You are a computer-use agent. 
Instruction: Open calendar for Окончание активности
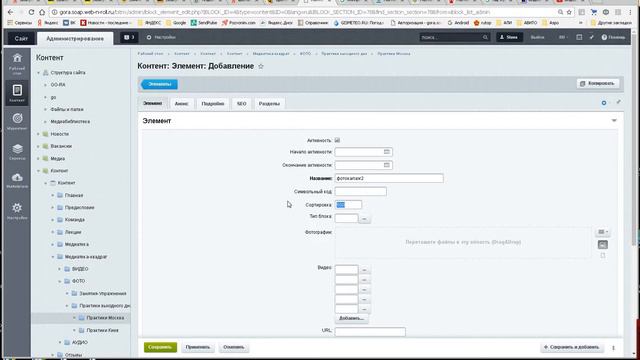coord(387,165)
